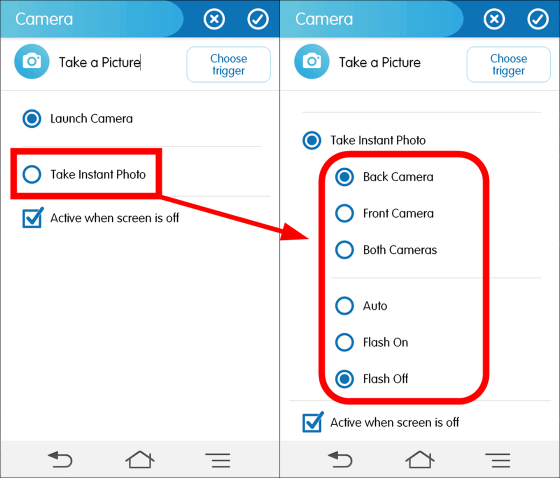The width and height of the screenshot is (560, 478).
Task: Tap the confirm checkmark in left screen header
Action: click(x=258, y=19)
